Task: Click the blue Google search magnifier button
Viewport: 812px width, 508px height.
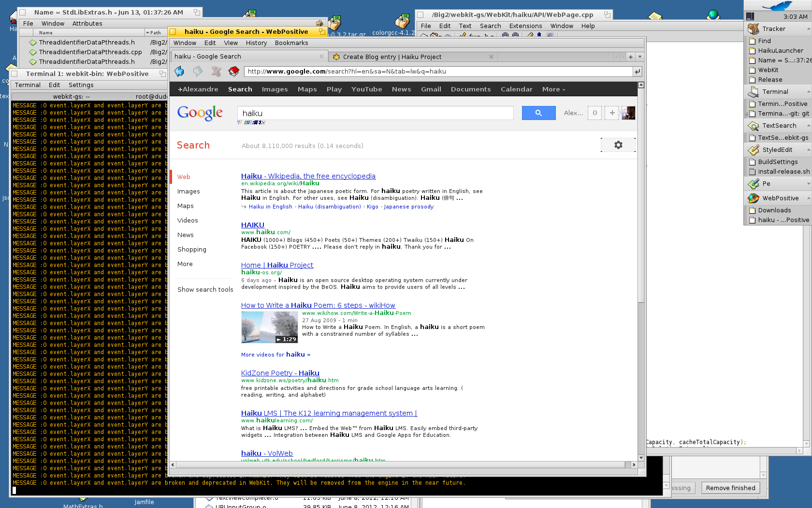Action: 538,113
